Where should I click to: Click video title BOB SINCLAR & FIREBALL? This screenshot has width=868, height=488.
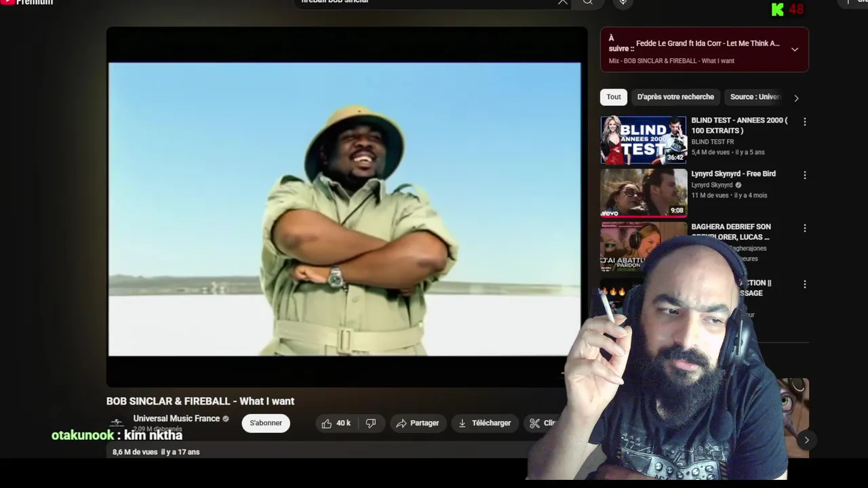200,401
